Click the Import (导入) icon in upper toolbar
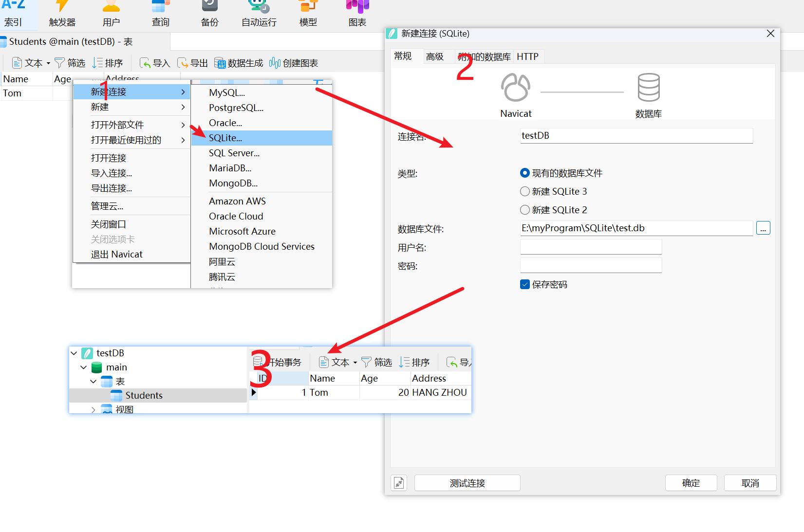The height and width of the screenshot is (532, 804). pyautogui.click(x=145, y=63)
